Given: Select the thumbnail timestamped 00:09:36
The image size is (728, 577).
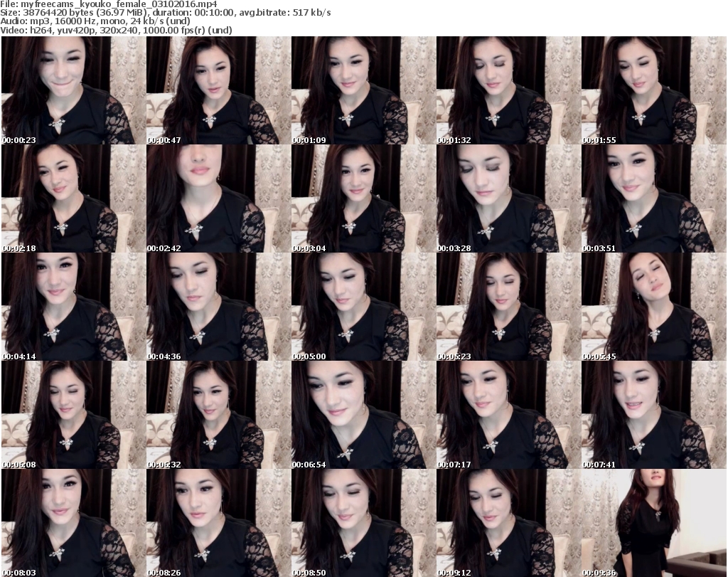Looking at the screenshot, I should click(x=654, y=523).
